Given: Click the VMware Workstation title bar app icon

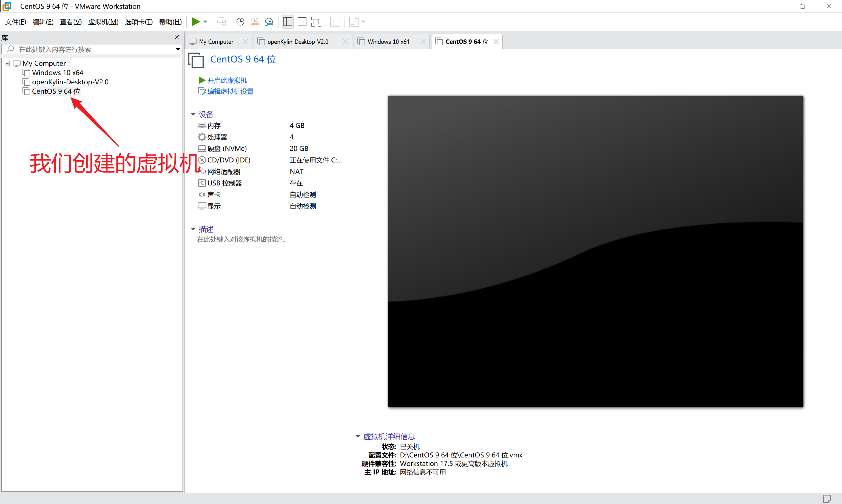Looking at the screenshot, I should point(7,7).
